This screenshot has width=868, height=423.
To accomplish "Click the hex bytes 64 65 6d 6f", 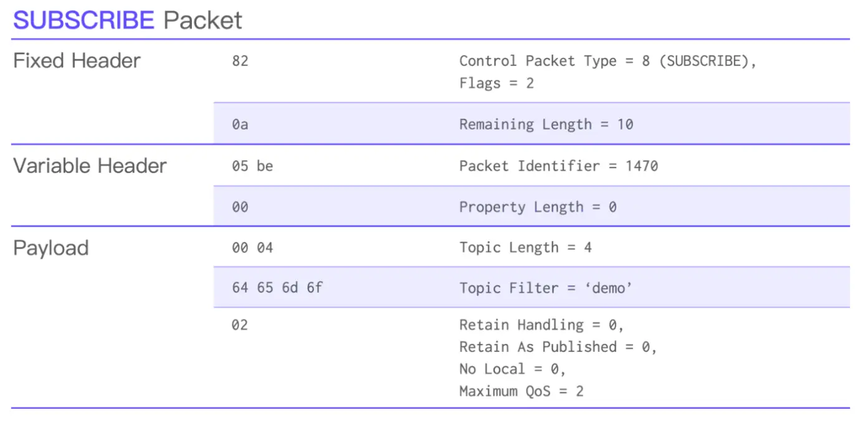I will (x=277, y=288).
